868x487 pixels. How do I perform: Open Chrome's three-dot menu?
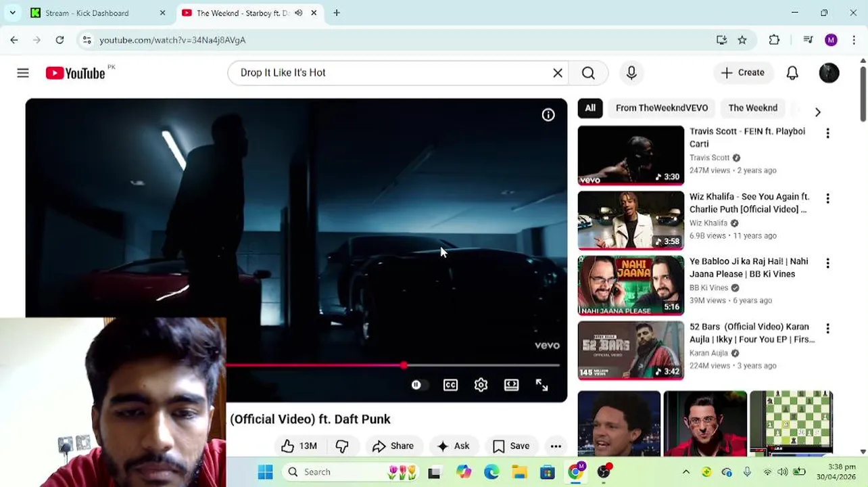pos(854,40)
